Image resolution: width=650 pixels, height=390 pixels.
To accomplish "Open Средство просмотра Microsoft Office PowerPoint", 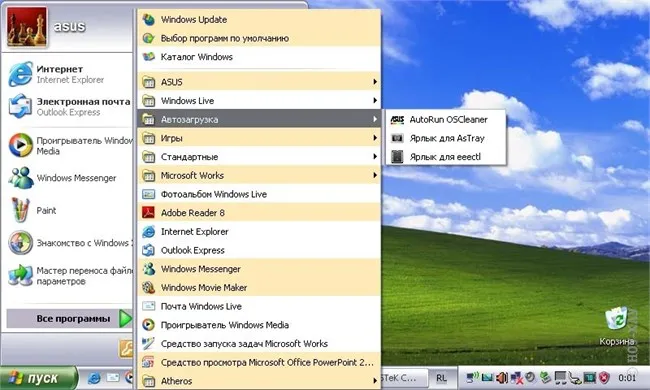I will 259,362.
